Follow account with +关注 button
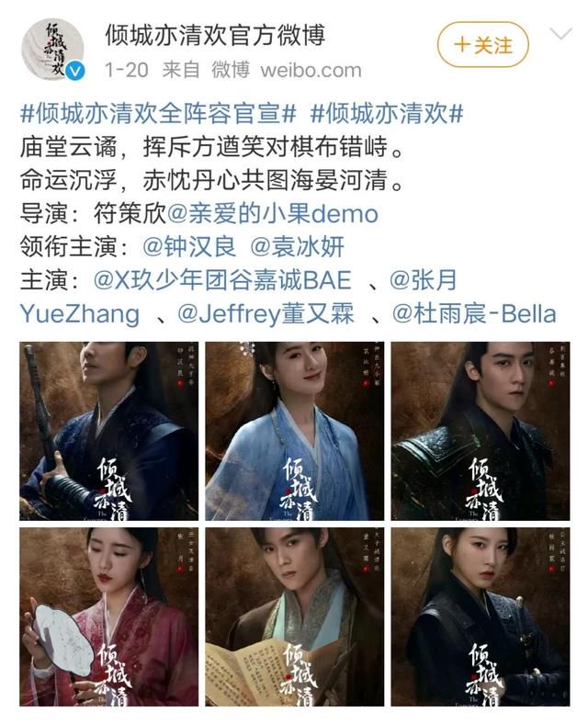Image resolution: width=588 pixels, height=723 pixels. tap(483, 45)
